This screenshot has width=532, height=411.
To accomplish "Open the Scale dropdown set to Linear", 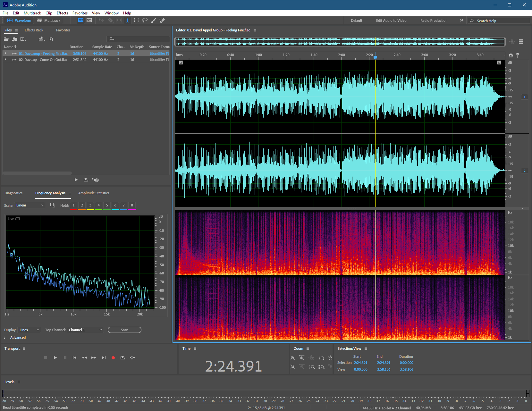I will coord(30,205).
